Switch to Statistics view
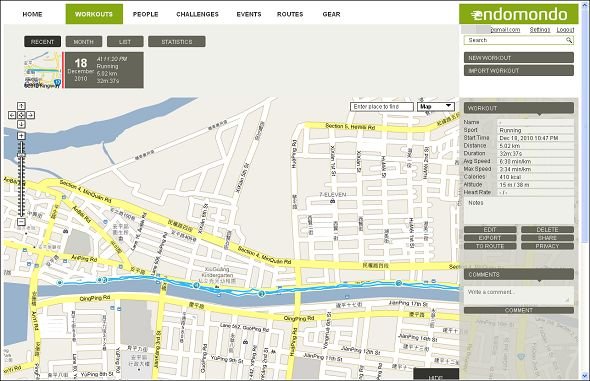The width and height of the screenshot is (590, 381). [177, 42]
